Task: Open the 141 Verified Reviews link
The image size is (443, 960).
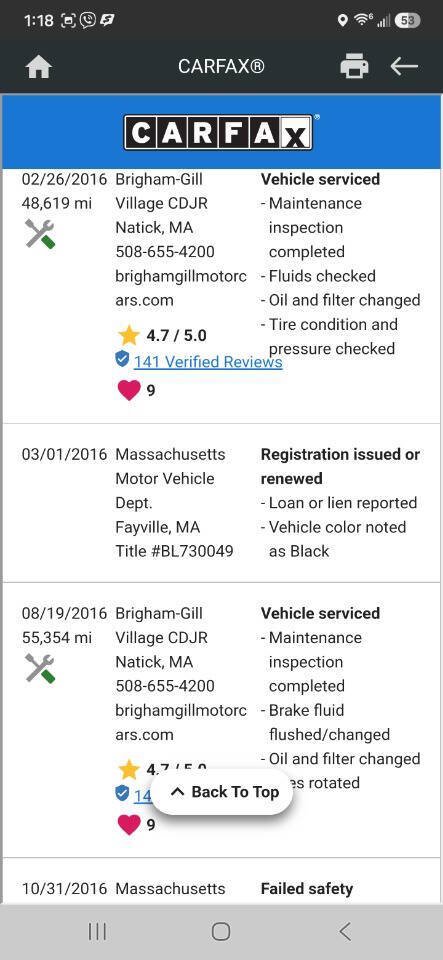Action: pyautogui.click(x=208, y=362)
